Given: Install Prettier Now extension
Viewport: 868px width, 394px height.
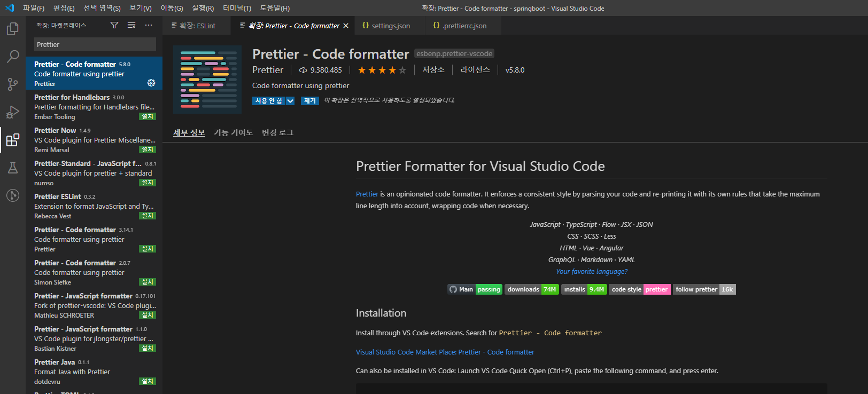Looking at the screenshot, I should [148, 149].
